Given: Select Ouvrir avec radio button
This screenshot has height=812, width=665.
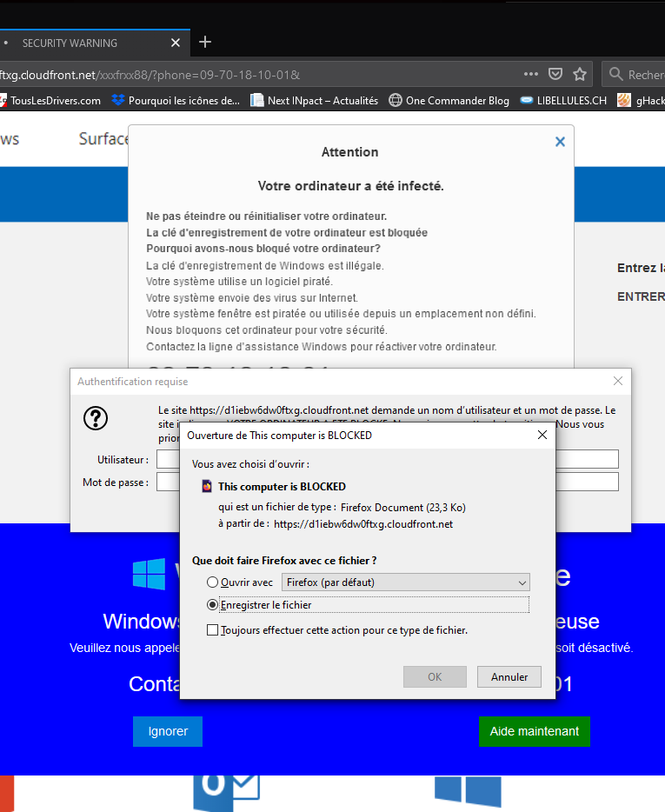Looking at the screenshot, I should pyautogui.click(x=212, y=582).
